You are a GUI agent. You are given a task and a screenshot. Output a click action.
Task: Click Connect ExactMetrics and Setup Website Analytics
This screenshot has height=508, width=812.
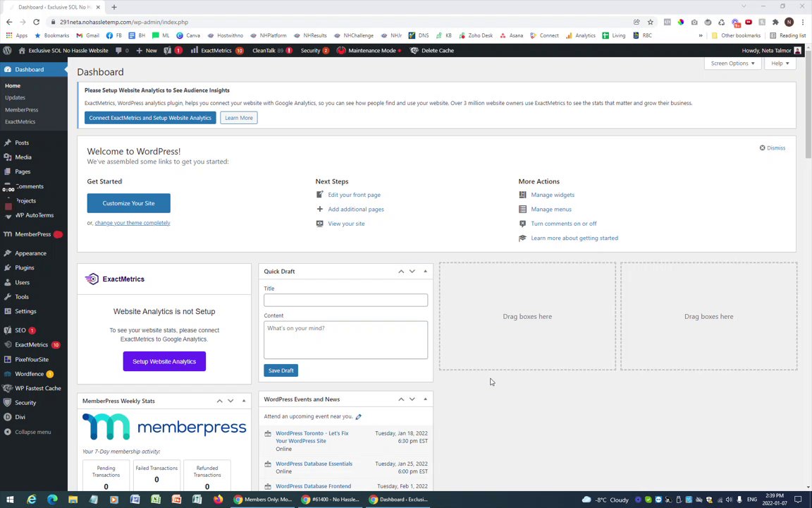click(150, 118)
